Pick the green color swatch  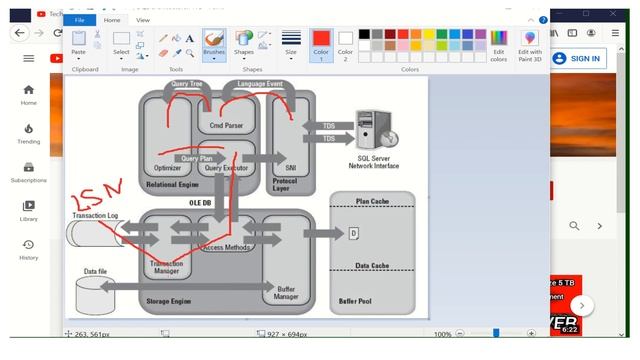(x=442, y=34)
